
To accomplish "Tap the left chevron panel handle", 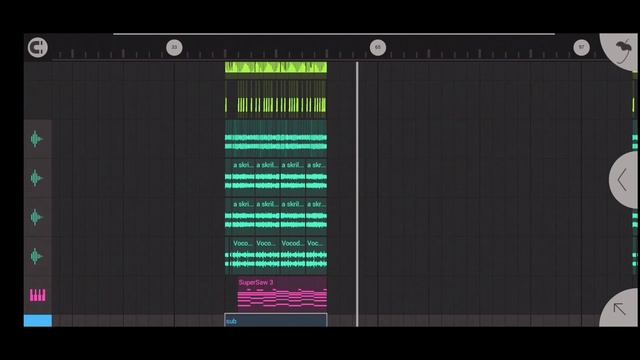I will click(x=623, y=180).
